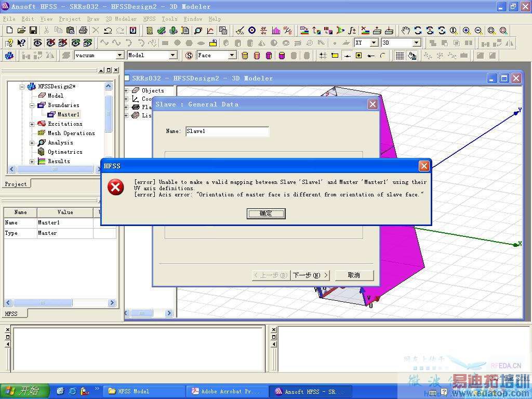This screenshot has width=532, height=399.
Task: Click the first yellow cylinder icon
Action: tap(245, 55)
